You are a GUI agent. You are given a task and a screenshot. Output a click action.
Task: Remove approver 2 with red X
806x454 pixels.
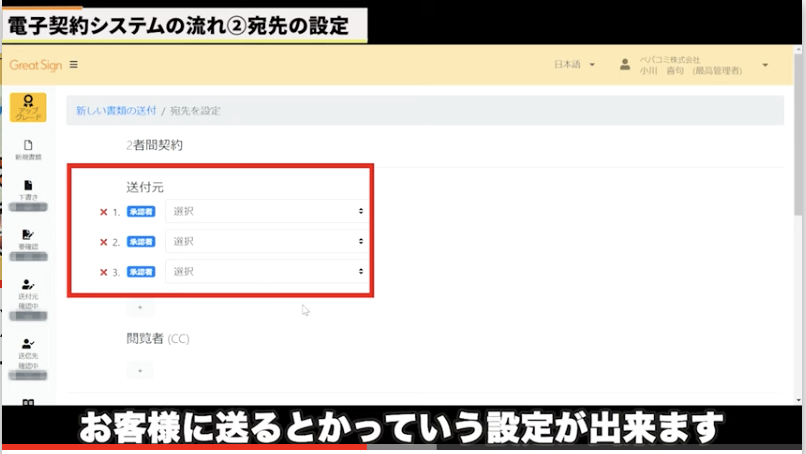pos(103,242)
